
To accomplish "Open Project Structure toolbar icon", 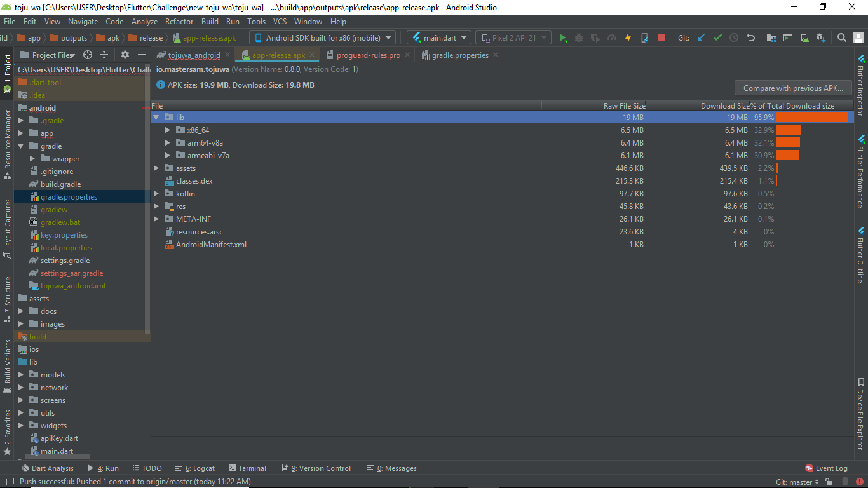I will point(771,38).
